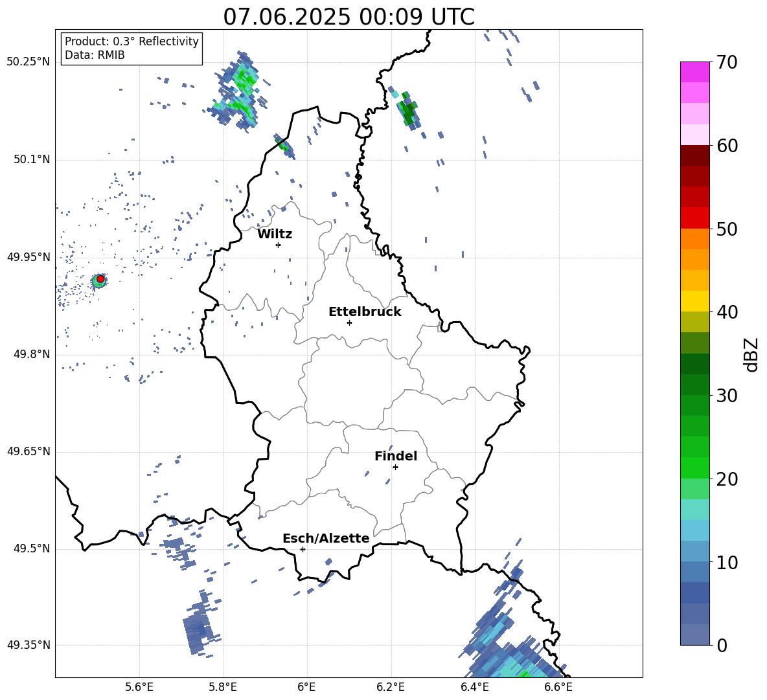Select the Wiltz city label

click(x=275, y=234)
